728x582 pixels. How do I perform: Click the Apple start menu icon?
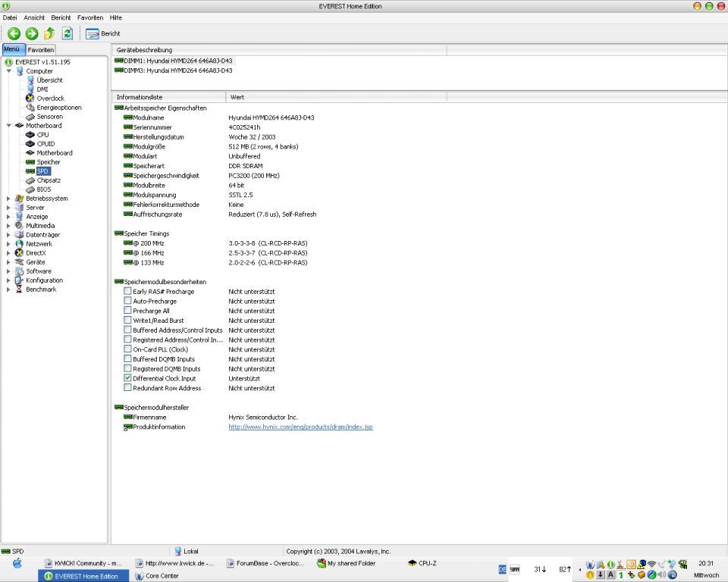pos(17,564)
